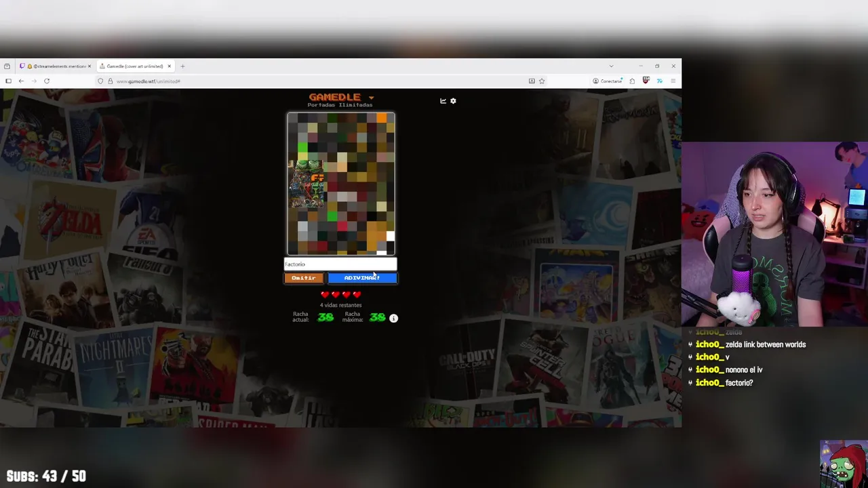Click the ADIVINAR! guess button

(362, 278)
